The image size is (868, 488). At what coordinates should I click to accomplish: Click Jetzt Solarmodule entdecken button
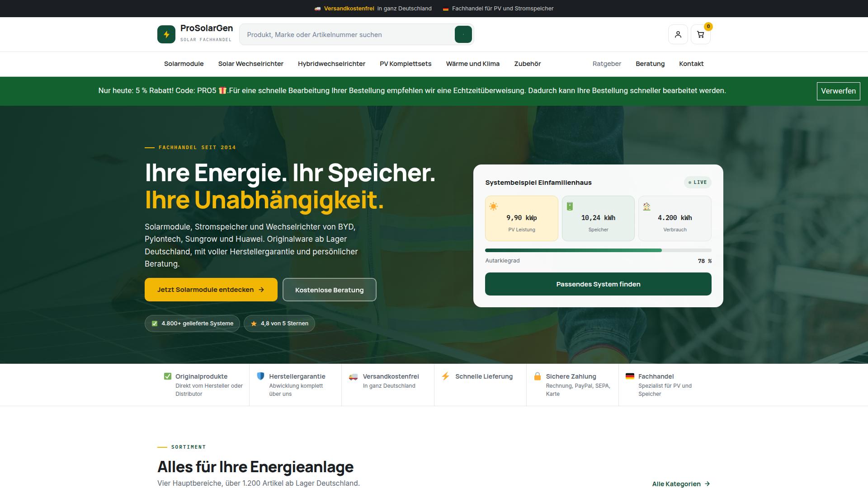click(211, 290)
